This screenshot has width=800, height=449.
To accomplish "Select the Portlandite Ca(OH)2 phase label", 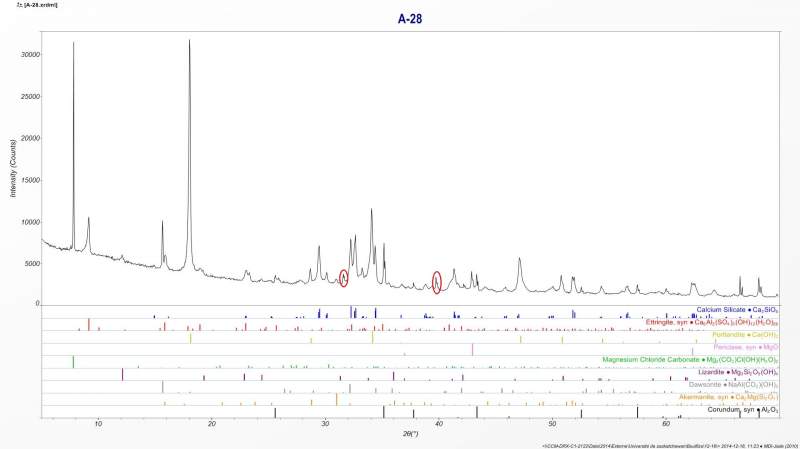I will pos(745,335).
